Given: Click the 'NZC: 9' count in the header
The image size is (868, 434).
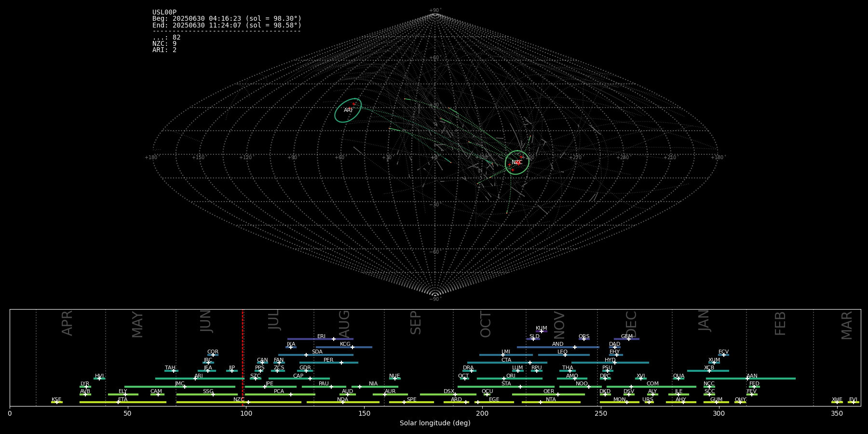Looking at the screenshot, I should click(164, 44).
